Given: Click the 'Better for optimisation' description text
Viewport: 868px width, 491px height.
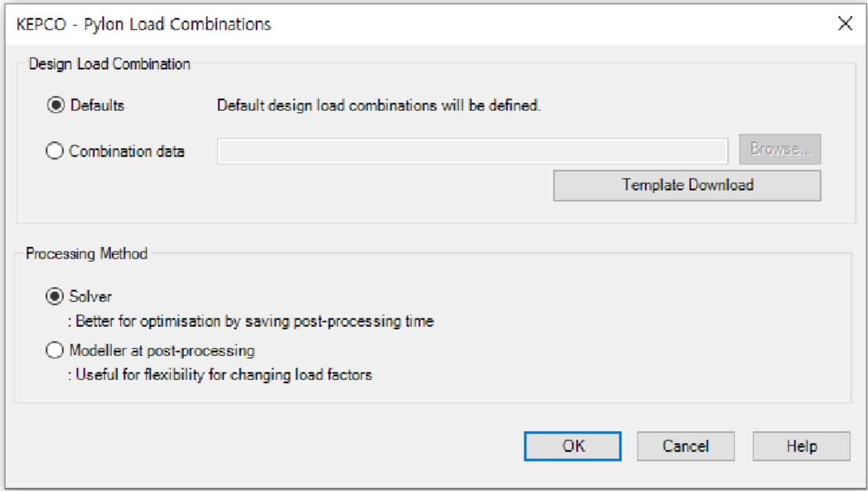Looking at the screenshot, I should point(254,321).
